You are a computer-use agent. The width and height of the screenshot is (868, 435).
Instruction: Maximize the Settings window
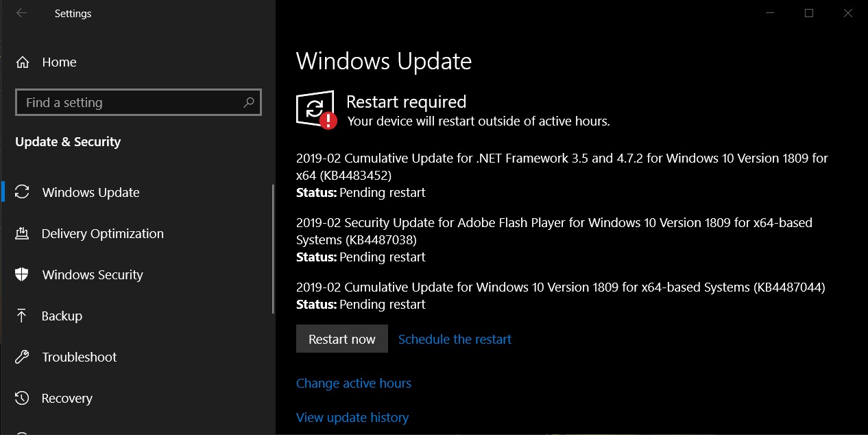(x=809, y=13)
